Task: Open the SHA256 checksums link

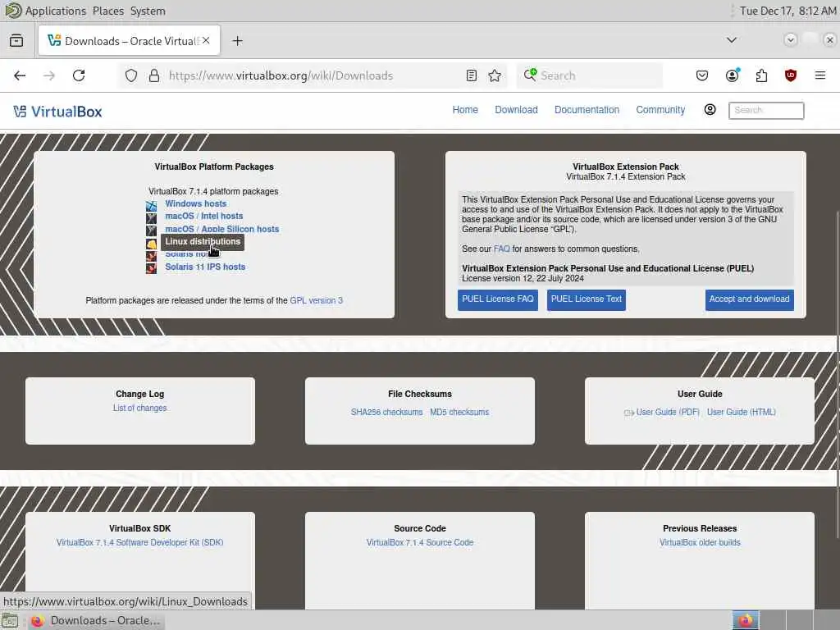Action: [x=387, y=412]
